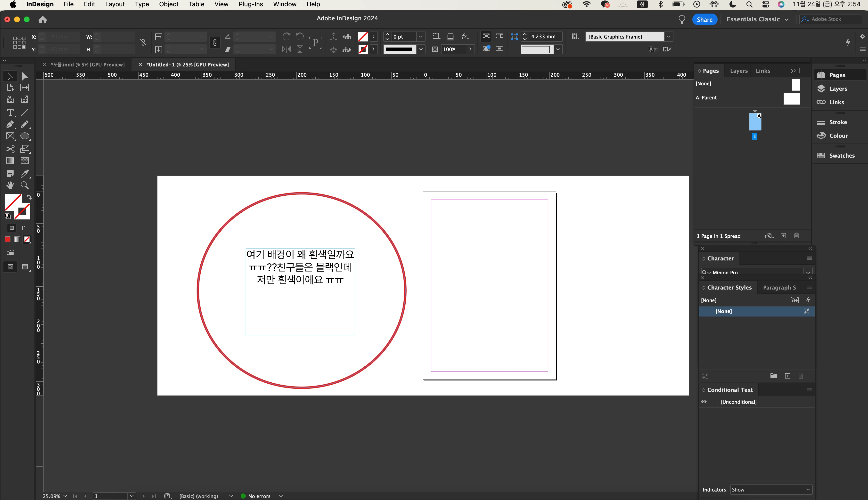Toggle constrain proportions chain link
This screenshot has height=500, width=868.
(x=215, y=43)
